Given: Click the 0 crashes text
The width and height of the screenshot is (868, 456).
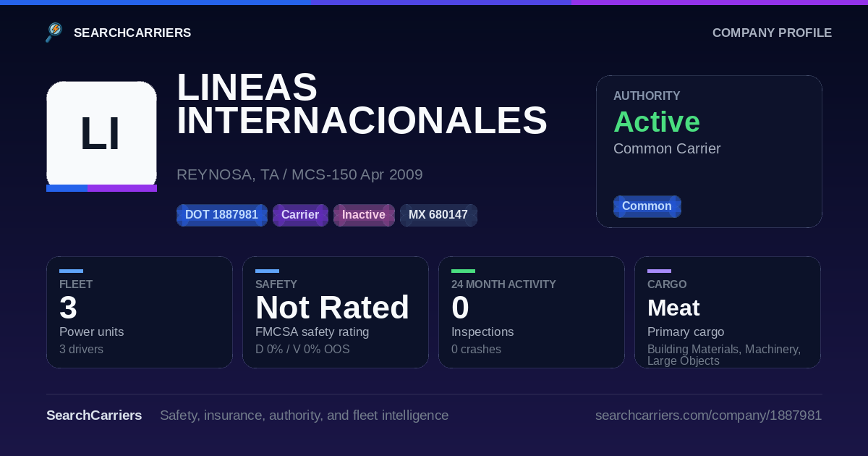Looking at the screenshot, I should click(x=476, y=350).
